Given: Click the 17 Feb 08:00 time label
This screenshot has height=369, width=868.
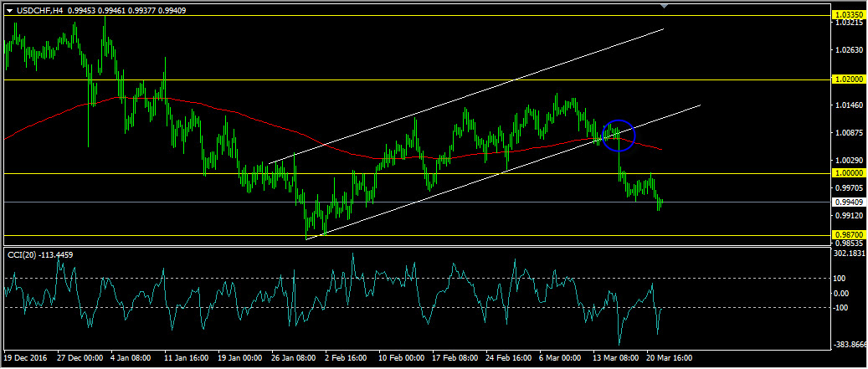Looking at the screenshot, I should click(x=454, y=358).
